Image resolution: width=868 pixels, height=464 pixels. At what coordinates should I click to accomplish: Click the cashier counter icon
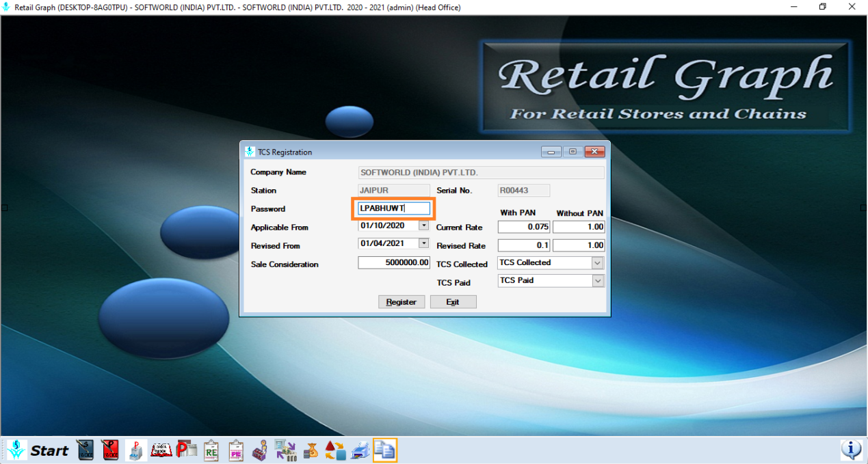(260, 450)
